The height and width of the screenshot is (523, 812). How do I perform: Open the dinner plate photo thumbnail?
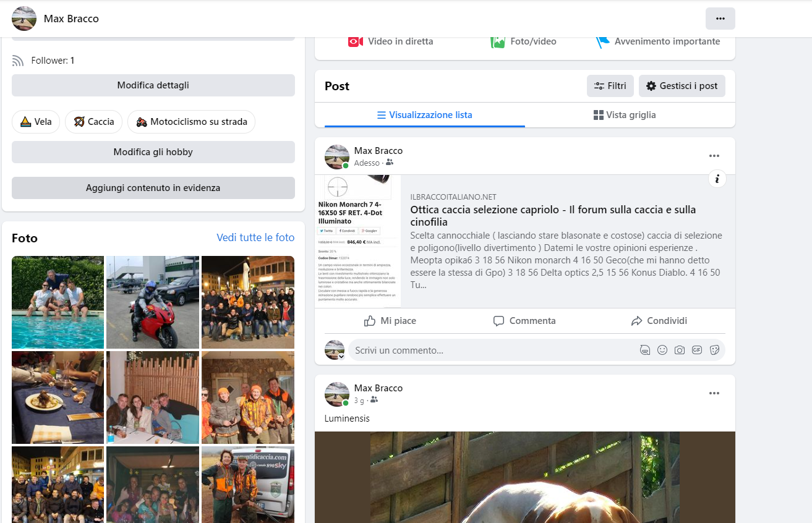point(58,398)
